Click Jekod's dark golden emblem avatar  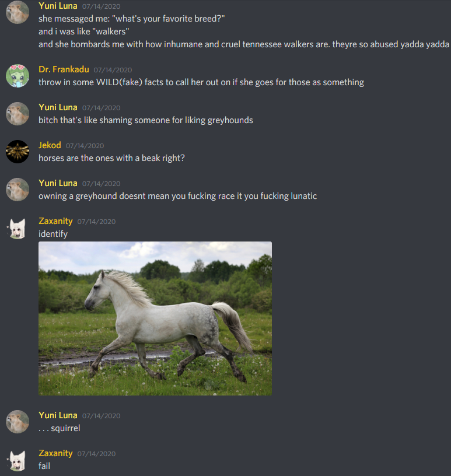click(18, 152)
